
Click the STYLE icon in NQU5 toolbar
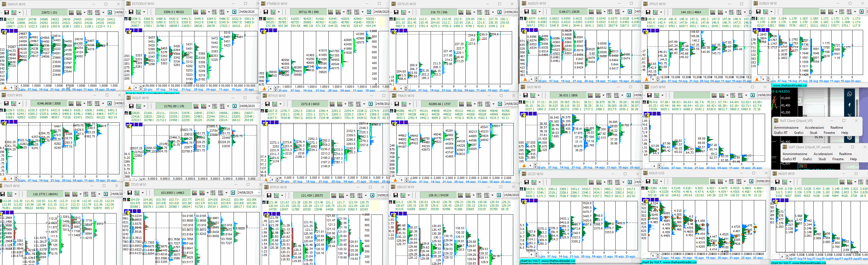[x=204, y=106]
